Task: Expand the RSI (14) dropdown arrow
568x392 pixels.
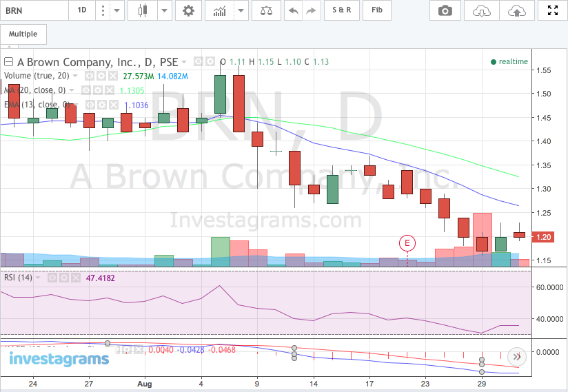Action: pos(38,278)
